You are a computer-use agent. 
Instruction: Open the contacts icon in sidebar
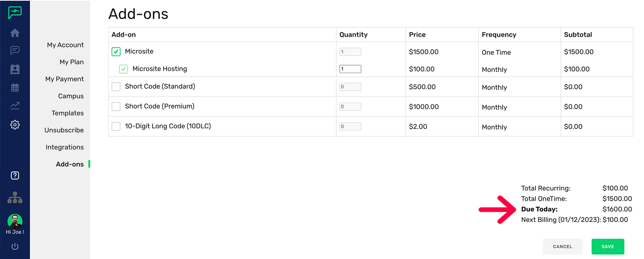[15, 69]
